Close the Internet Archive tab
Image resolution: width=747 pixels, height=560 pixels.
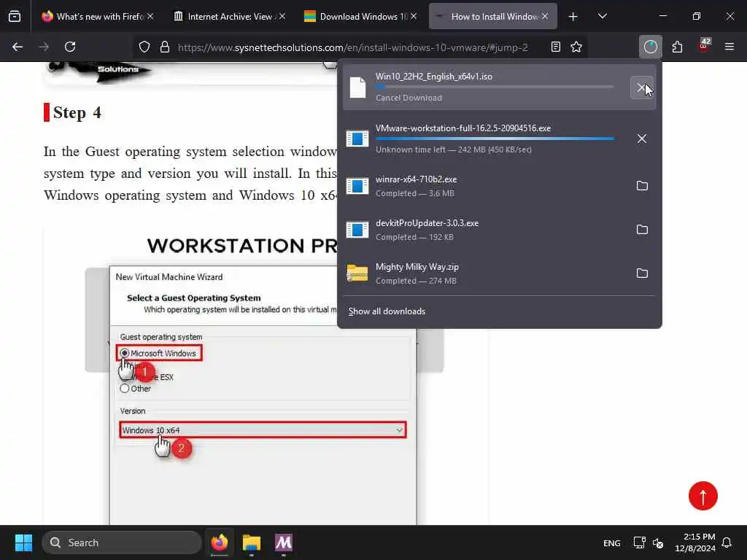click(x=282, y=16)
